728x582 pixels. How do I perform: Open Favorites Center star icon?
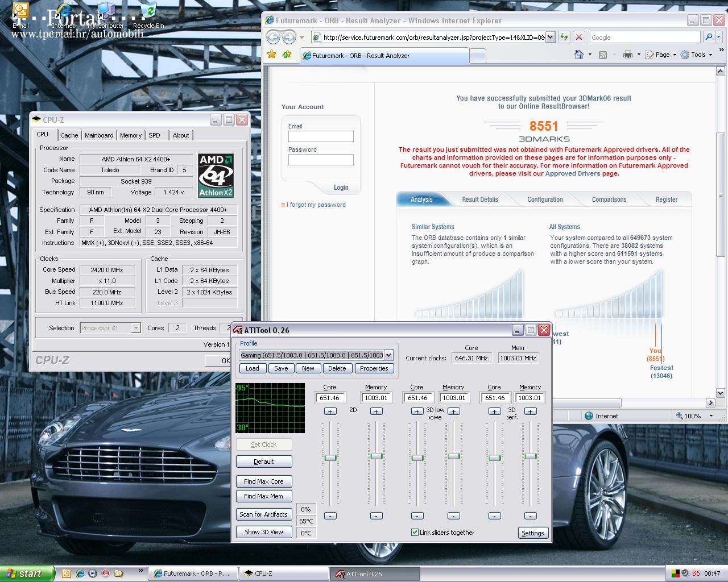coord(272,55)
